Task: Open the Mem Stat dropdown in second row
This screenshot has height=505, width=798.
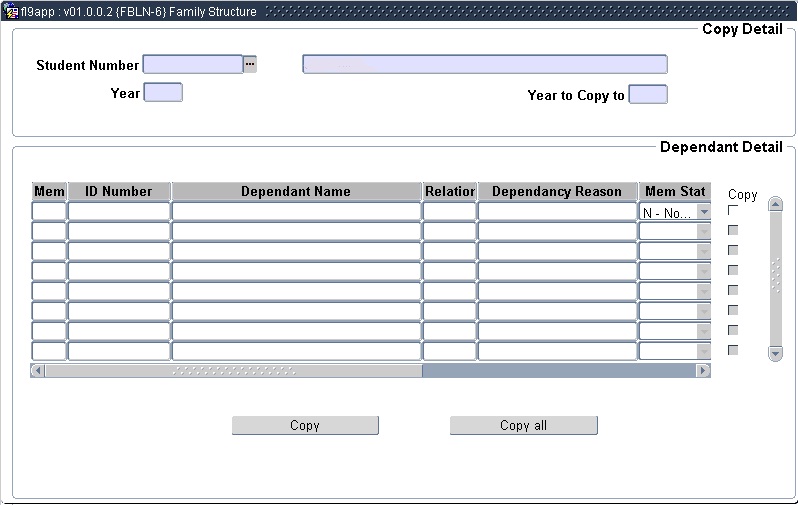Action: pos(703,232)
